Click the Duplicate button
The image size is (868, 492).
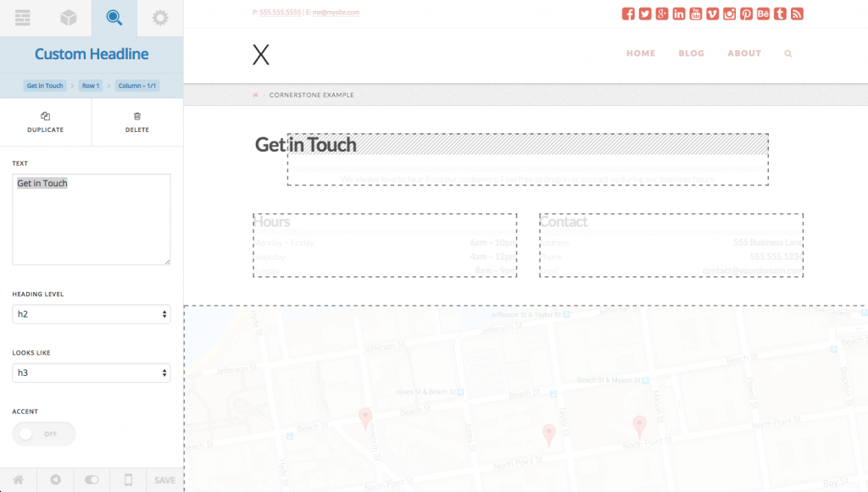pos(46,123)
